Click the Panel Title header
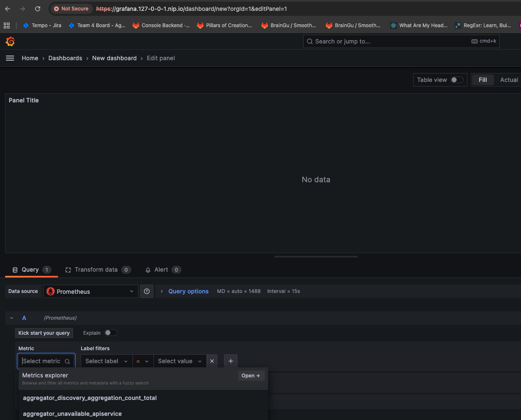The height and width of the screenshot is (420, 521). (24, 100)
